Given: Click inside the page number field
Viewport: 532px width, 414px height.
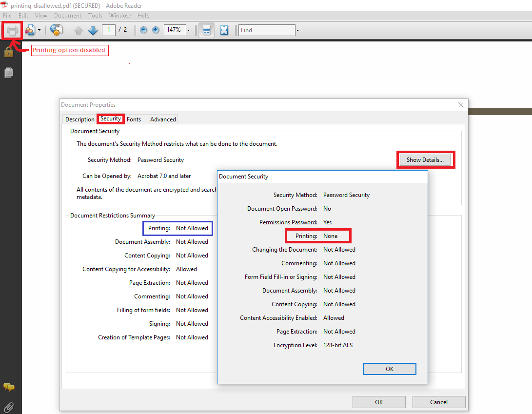Looking at the screenshot, I should point(109,30).
